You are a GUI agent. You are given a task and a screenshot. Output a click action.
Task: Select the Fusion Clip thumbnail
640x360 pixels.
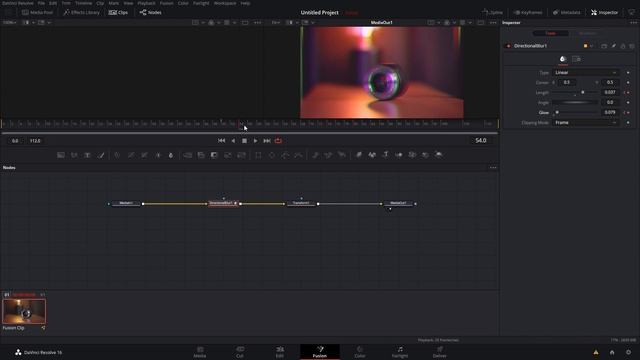pos(24,311)
